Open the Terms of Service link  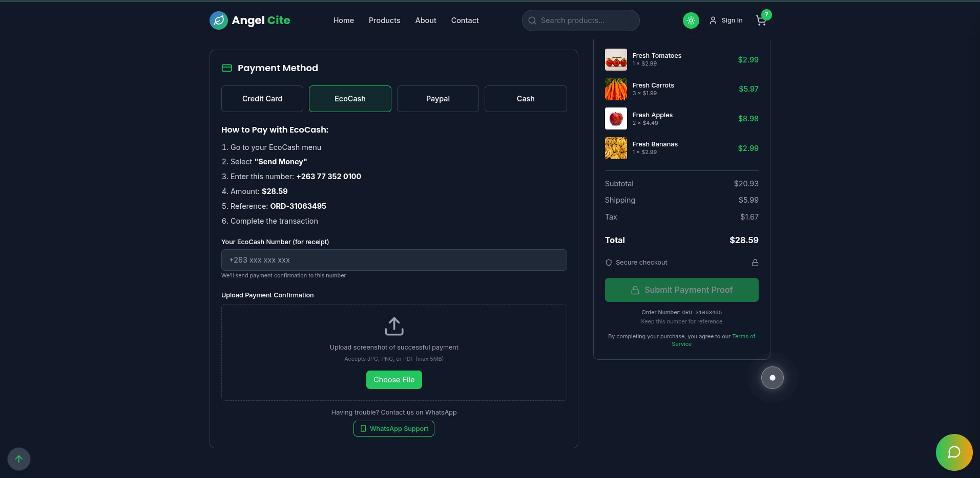point(743,337)
